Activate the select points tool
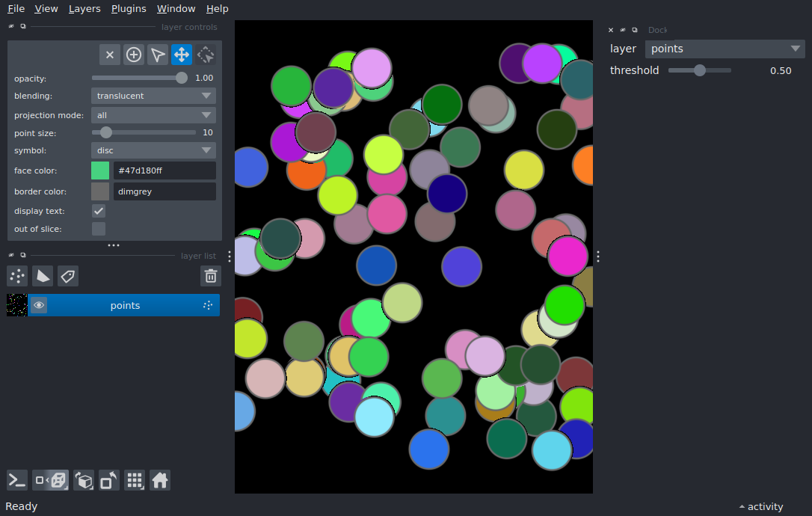This screenshot has width=812, height=516. coord(158,55)
